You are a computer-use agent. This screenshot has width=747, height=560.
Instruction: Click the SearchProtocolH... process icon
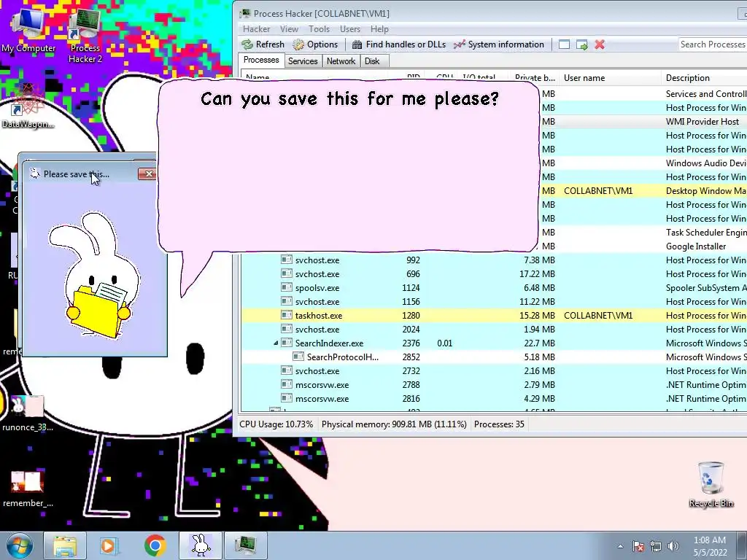(x=298, y=356)
